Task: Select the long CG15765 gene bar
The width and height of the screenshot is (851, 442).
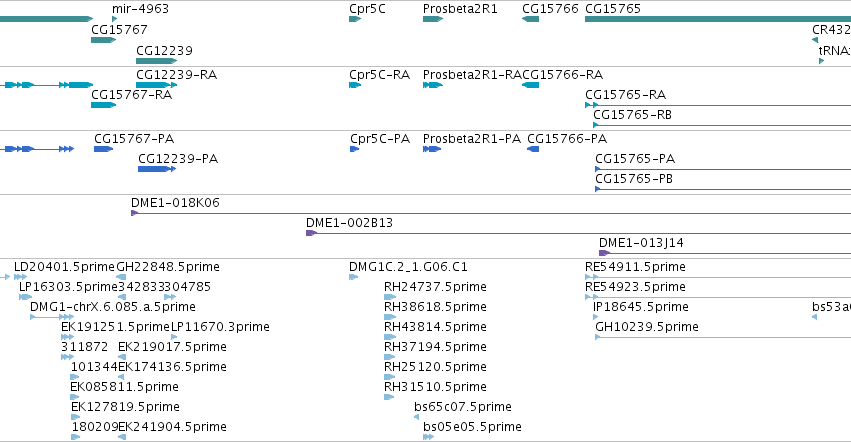Action: (718, 19)
